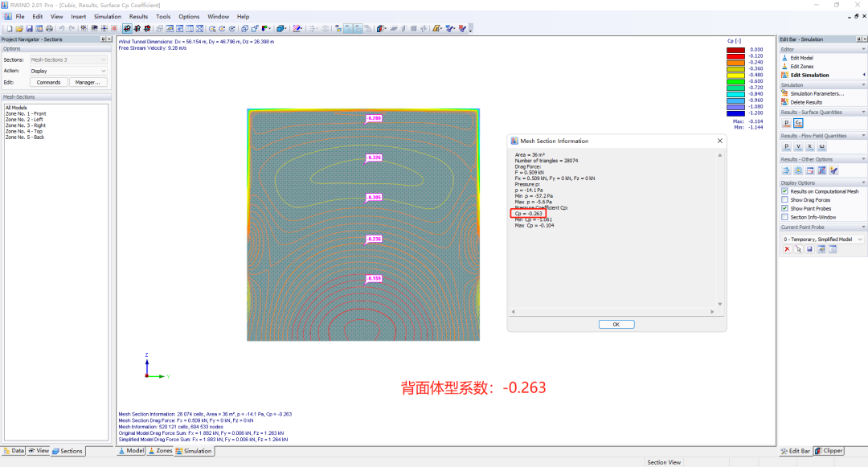Click Edit Model in Editor section
The width and height of the screenshot is (868, 467).
[801, 58]
